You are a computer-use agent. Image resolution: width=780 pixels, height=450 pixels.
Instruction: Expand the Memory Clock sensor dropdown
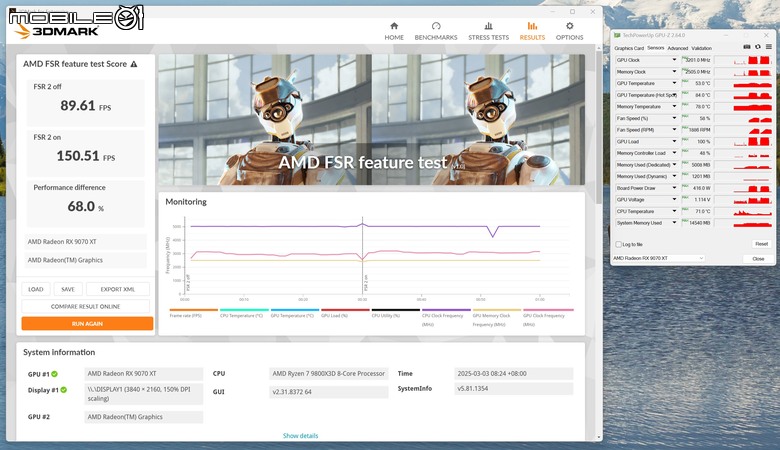(675, 72)
